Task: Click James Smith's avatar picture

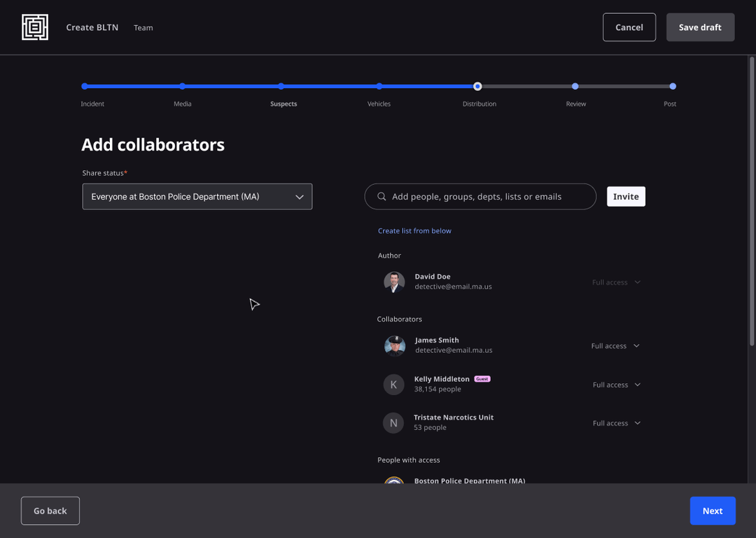Action: pyautogui.click(x=394, y=345)
